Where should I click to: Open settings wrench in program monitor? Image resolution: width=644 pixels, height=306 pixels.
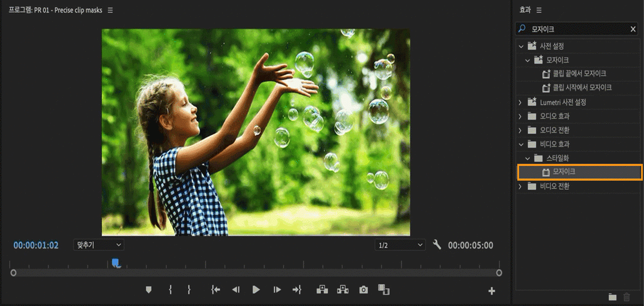437,245
